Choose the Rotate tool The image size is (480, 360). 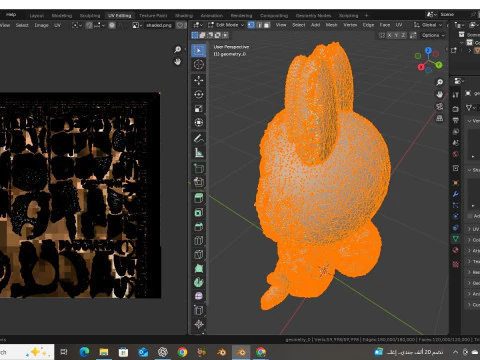click(x=199, y=94)
